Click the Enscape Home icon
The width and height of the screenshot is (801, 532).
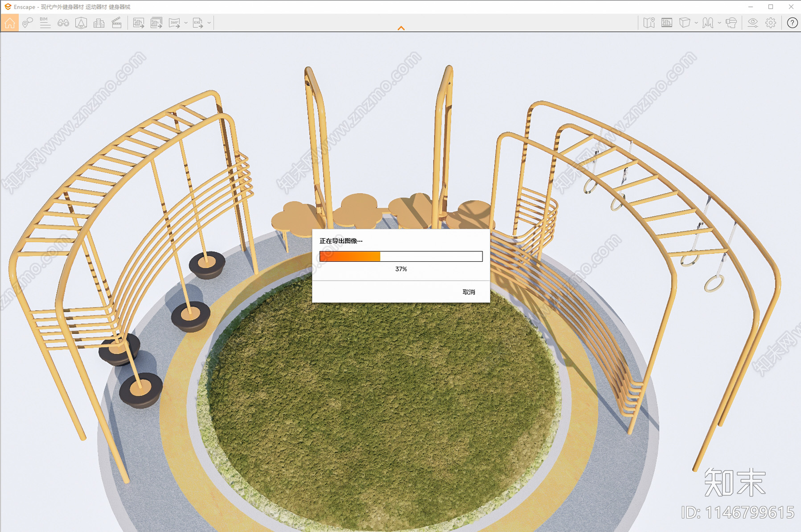(10, 23)
